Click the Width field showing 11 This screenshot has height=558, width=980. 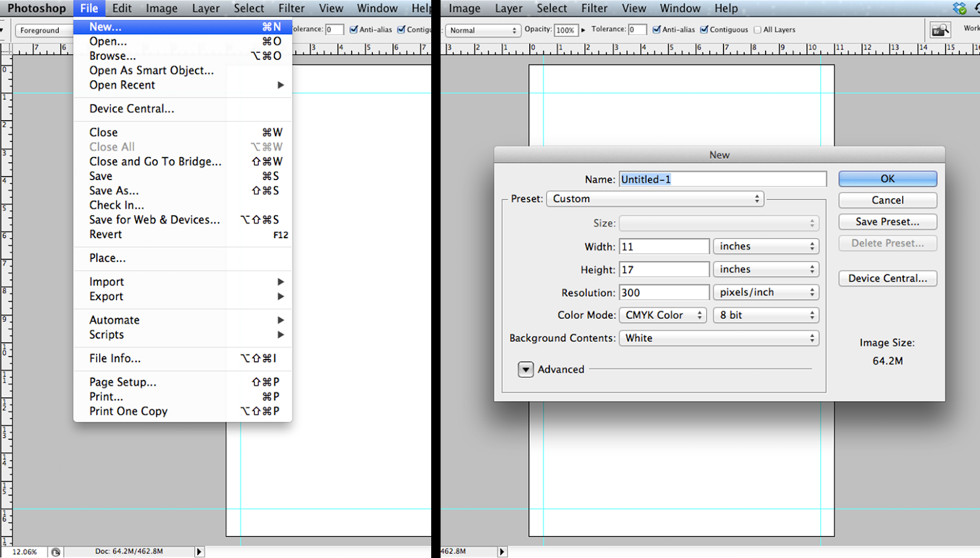click(664, 246)
